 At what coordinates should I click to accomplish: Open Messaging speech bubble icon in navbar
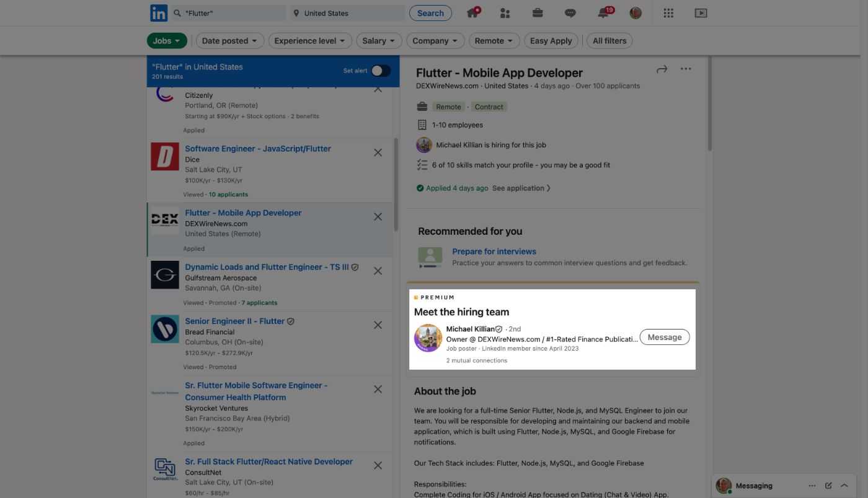pos(570,13)
